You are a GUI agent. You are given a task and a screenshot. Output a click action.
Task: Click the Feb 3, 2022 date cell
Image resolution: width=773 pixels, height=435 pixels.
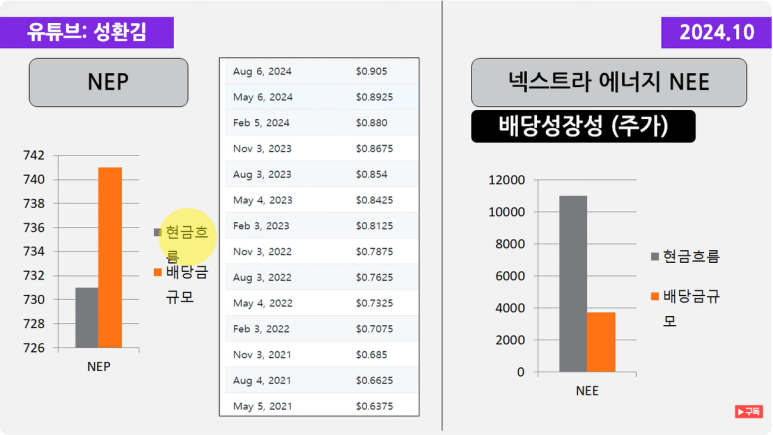[261, 329]
